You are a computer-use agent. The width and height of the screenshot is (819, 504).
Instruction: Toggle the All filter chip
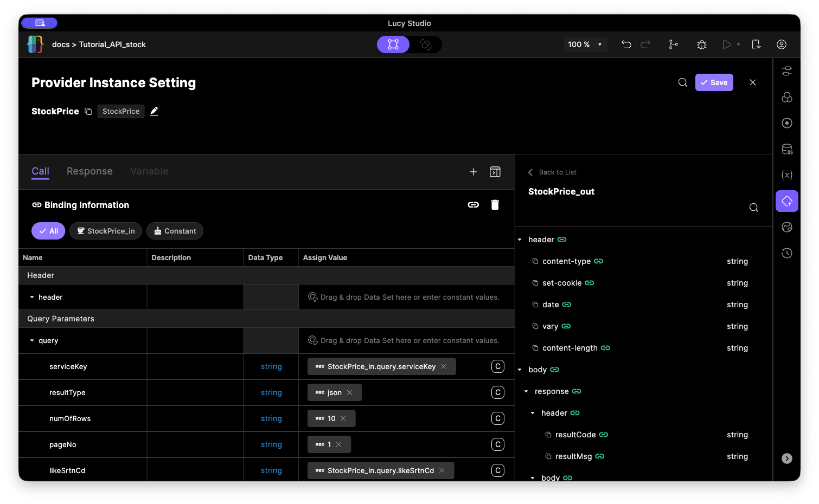[x=48, y=231]
